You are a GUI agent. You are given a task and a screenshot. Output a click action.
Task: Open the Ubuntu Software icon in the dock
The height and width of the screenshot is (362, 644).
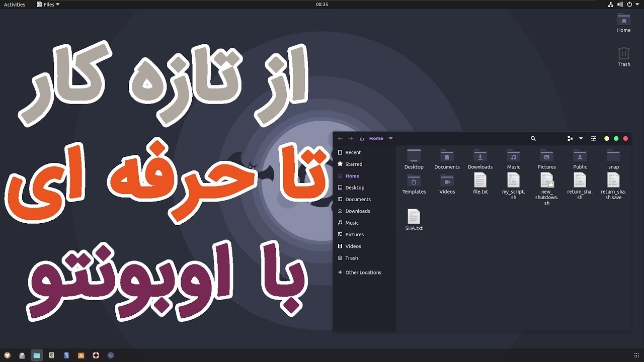click(81, 355)
